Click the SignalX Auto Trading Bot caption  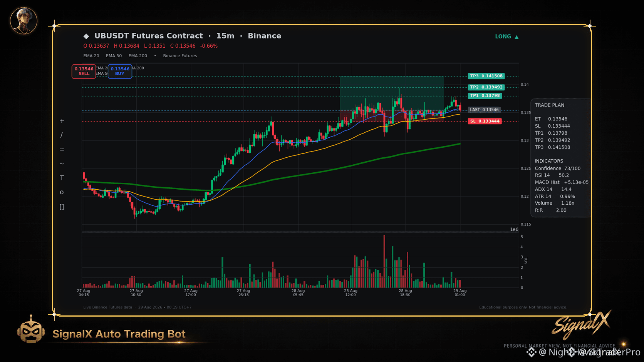[x=119, y=334]
